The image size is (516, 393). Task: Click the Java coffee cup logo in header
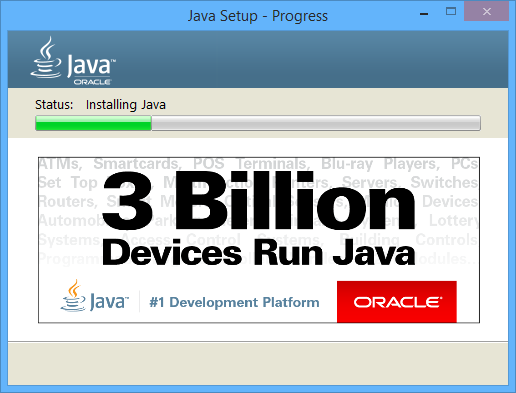tap(46, 58)
